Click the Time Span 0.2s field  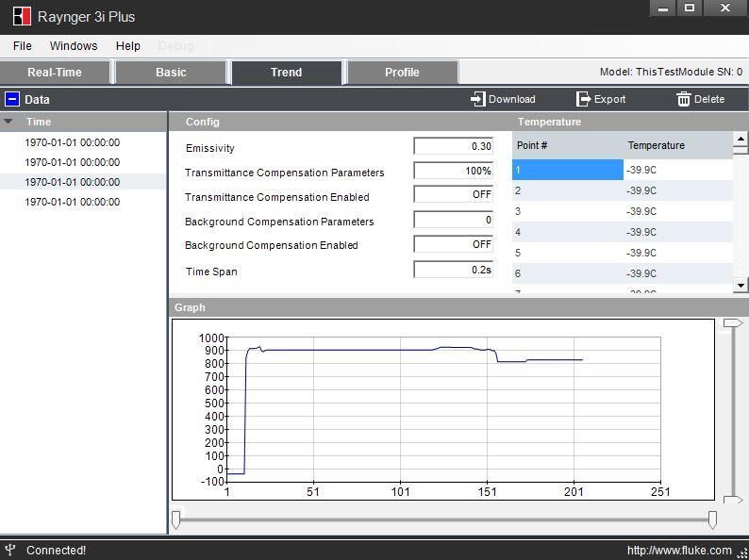454,270
